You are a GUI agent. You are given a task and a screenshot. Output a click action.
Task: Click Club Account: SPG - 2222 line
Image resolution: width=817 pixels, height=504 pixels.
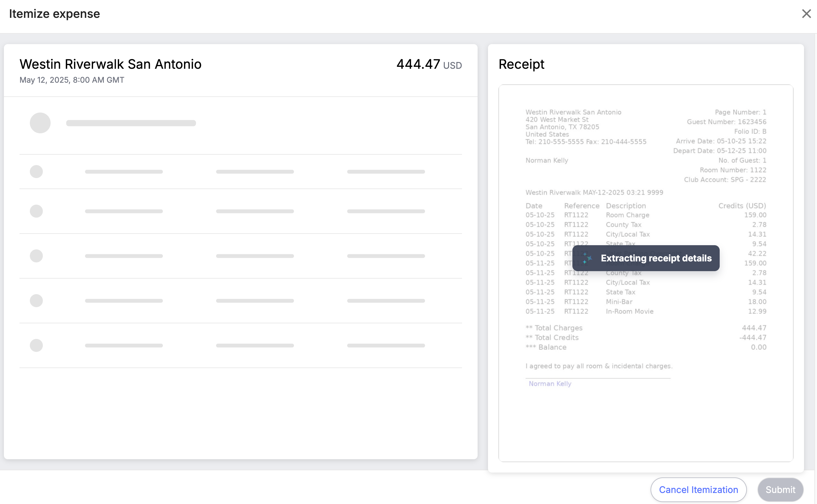click(x=725, y=180)
